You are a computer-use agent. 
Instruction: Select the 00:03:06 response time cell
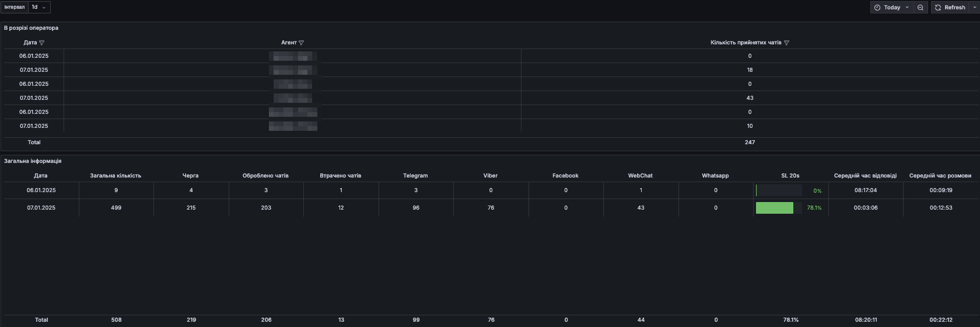coord(866,208)
